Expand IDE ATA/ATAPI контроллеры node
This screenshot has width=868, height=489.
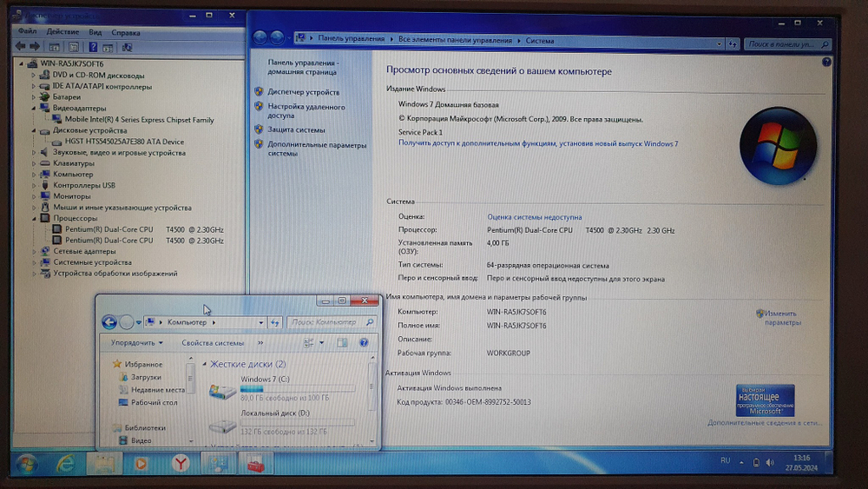[33, 86]
